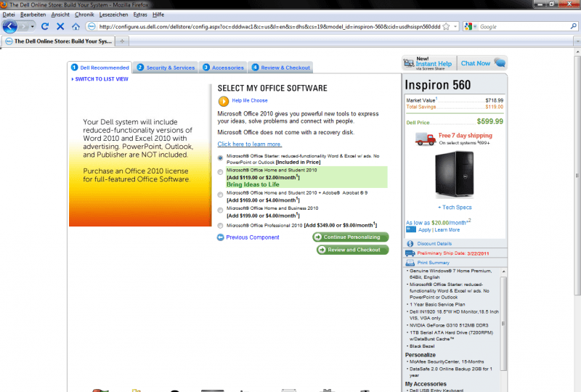
Task: Click the Previous Component arrow icon
Action: click(x=221, y=237)
